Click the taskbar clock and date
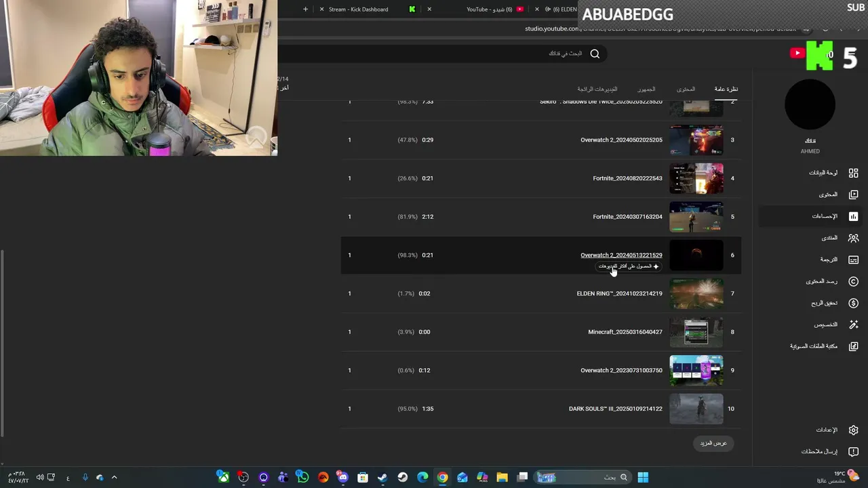 17,477
